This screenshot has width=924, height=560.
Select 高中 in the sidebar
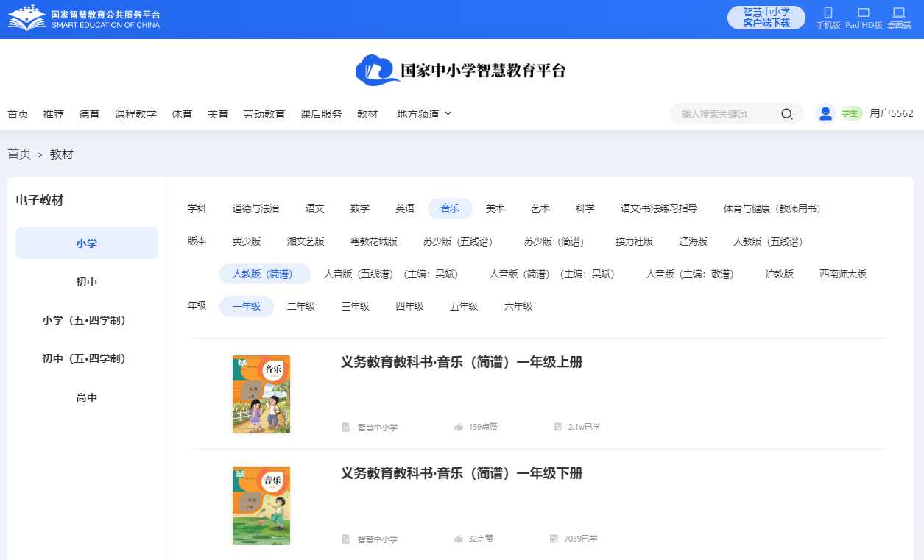(x=87, y=397)
